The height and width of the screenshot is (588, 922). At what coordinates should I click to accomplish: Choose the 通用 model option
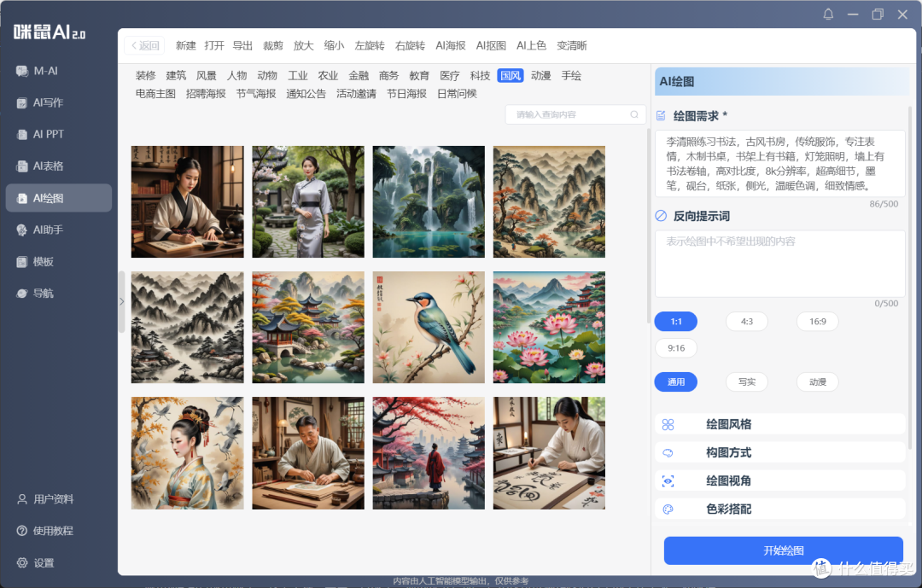pyautogui.click(x=675, y=382)
